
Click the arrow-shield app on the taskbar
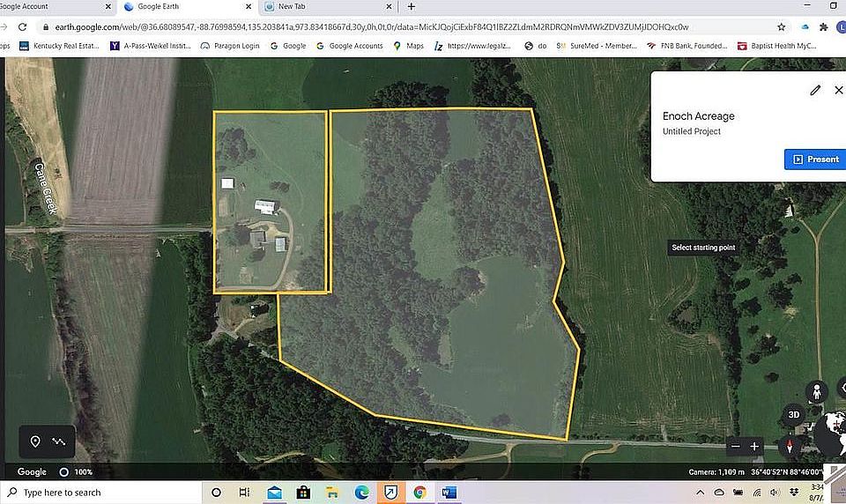(x=390, y=493)
